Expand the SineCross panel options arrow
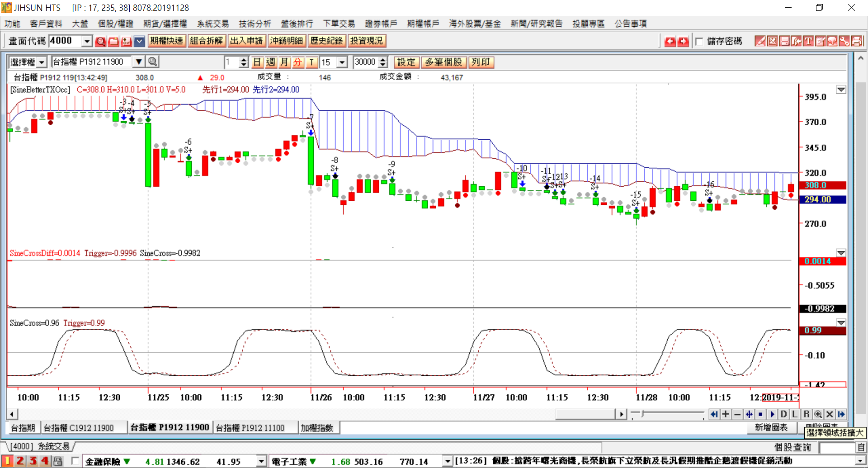The width and height of the screenshot is (868, 468). pos(841,323)
